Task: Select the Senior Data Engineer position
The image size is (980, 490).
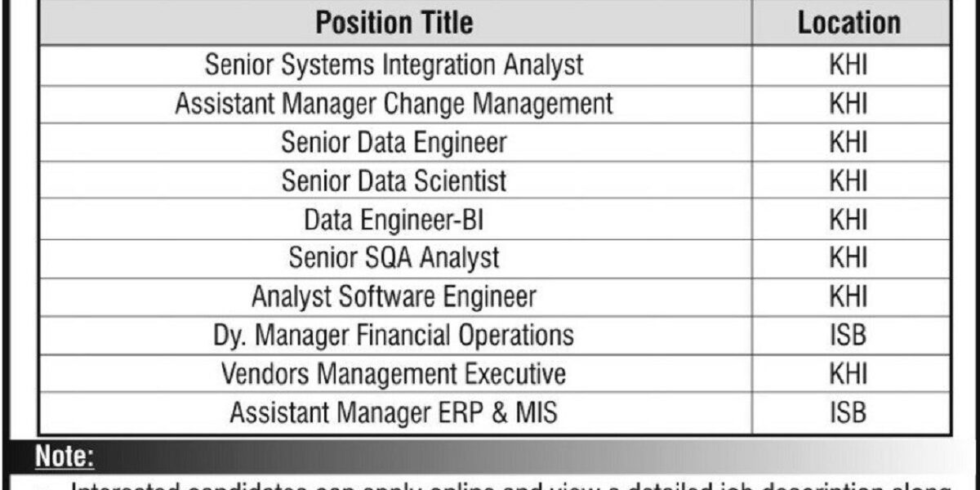Action: pyautogui.click(x=394, y=142)
